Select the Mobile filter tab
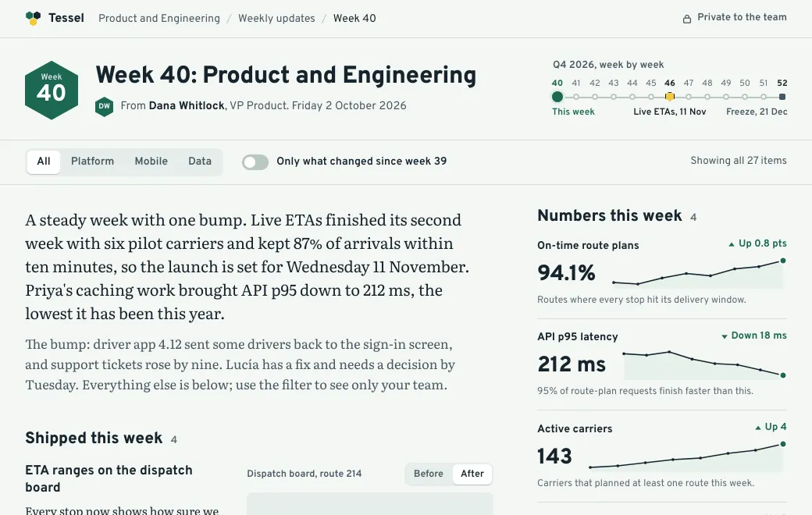Screen dimensions: 812x515 pos(151,162)
